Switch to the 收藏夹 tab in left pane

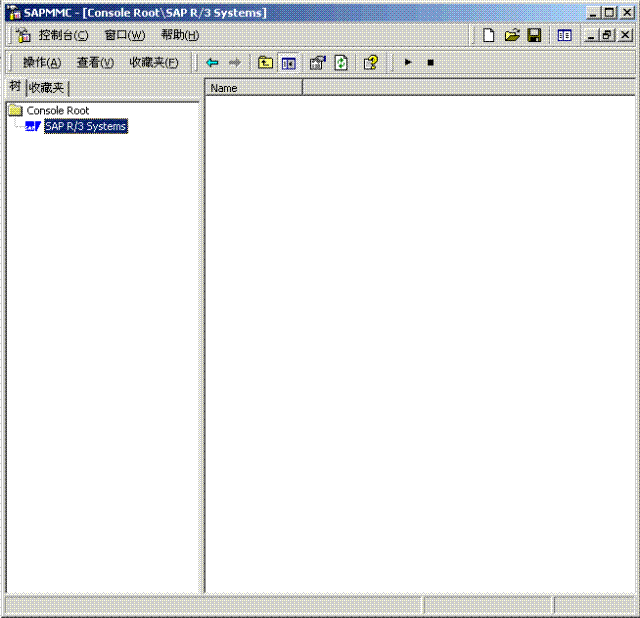pyautogui.click(x=47, y=88)
